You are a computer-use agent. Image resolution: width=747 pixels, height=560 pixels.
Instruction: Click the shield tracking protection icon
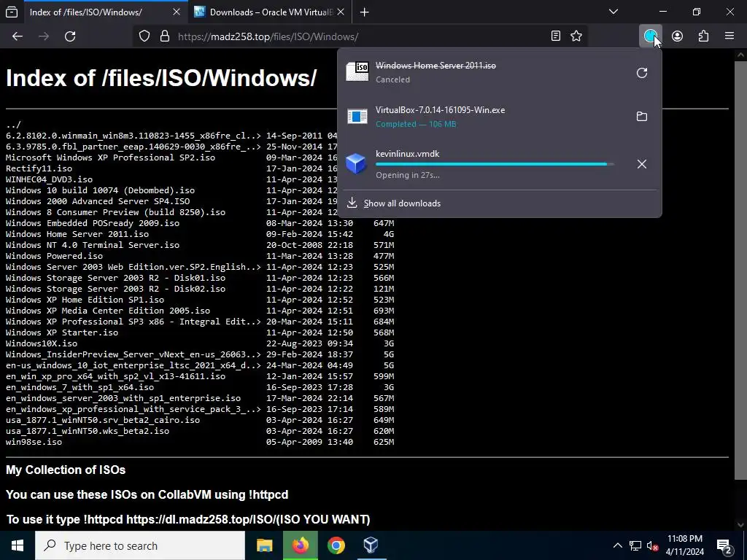click(x=144, y=36)
